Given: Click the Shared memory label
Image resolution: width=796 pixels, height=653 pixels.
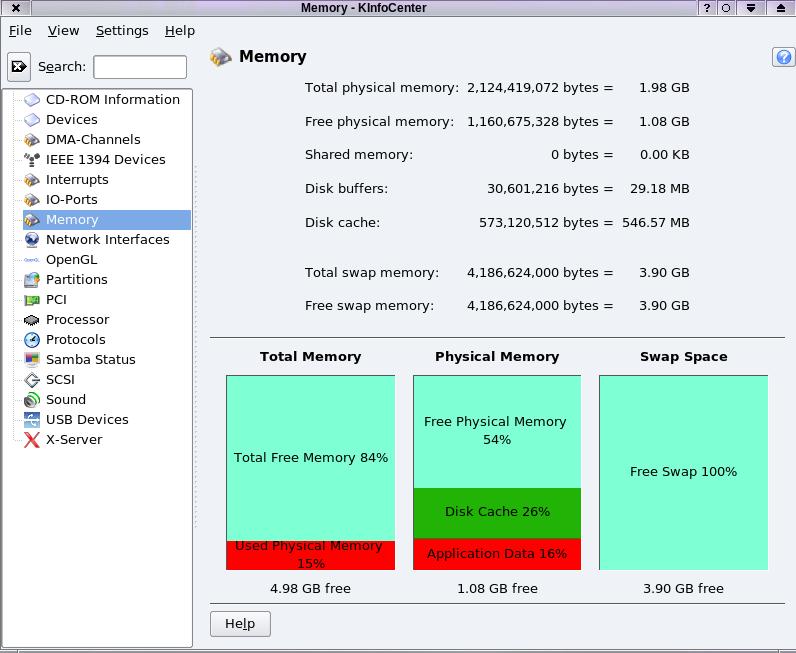Looking at the screenshot, I should 359,155.
